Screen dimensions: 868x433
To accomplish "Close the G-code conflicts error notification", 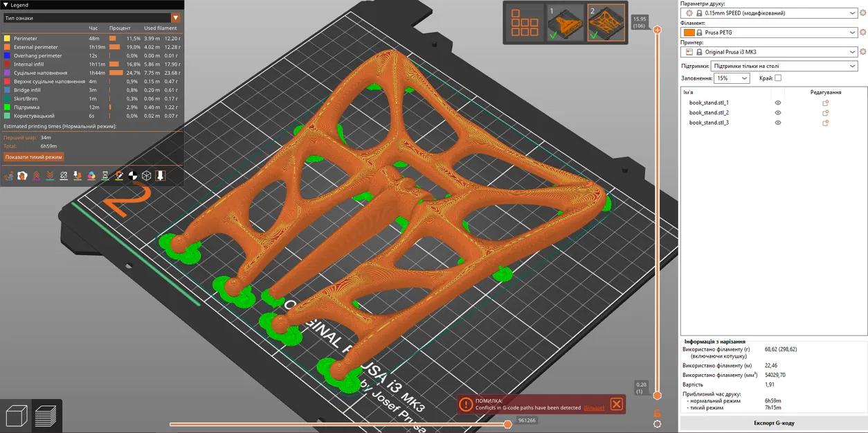I will tap(616, 404).
